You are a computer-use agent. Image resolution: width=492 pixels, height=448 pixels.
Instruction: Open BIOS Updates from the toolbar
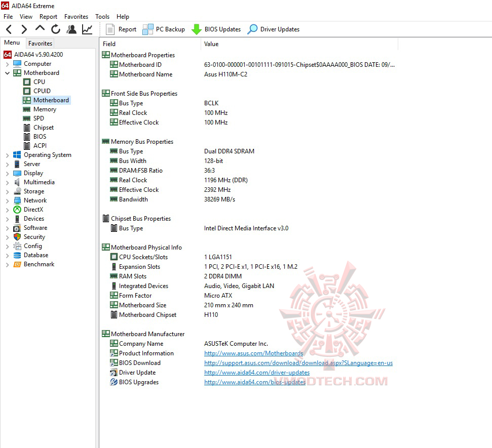click(216, 29)
